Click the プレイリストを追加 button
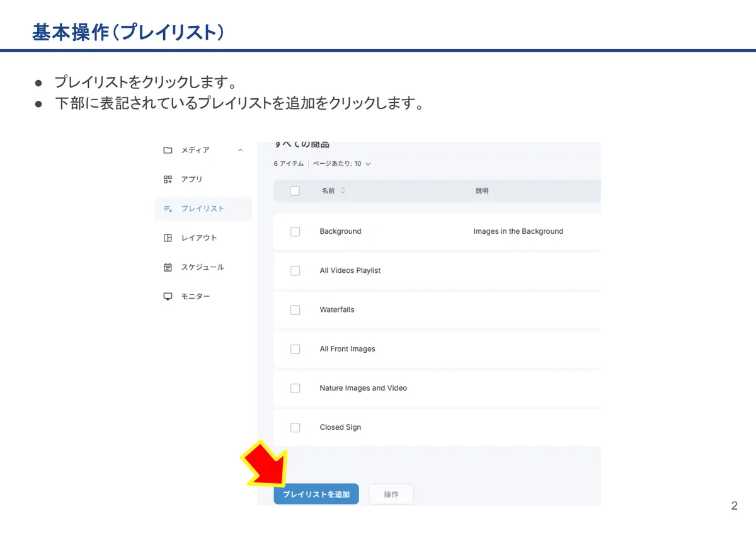 tap(316, 495)
